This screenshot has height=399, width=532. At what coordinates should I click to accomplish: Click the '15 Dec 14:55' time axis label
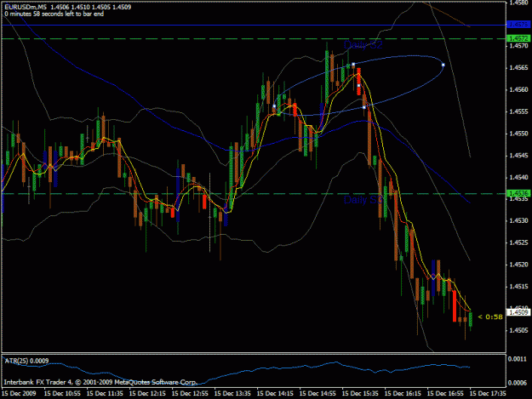pos(317,394)
